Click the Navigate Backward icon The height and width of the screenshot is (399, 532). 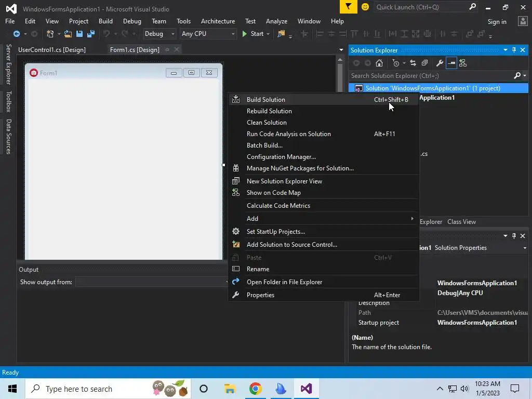[x=16, y=34]
